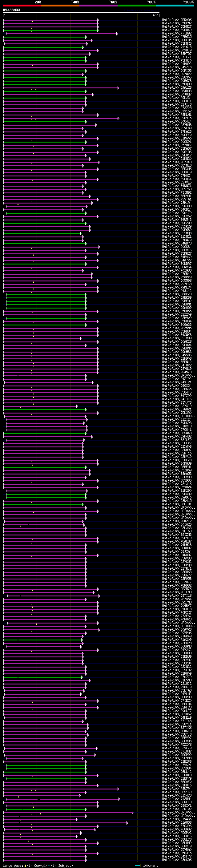Image resolution: width=197 pixels, height=868 pixels.
Task: Click the purple ~60% identity legend segment
Action: coord(99,6)
